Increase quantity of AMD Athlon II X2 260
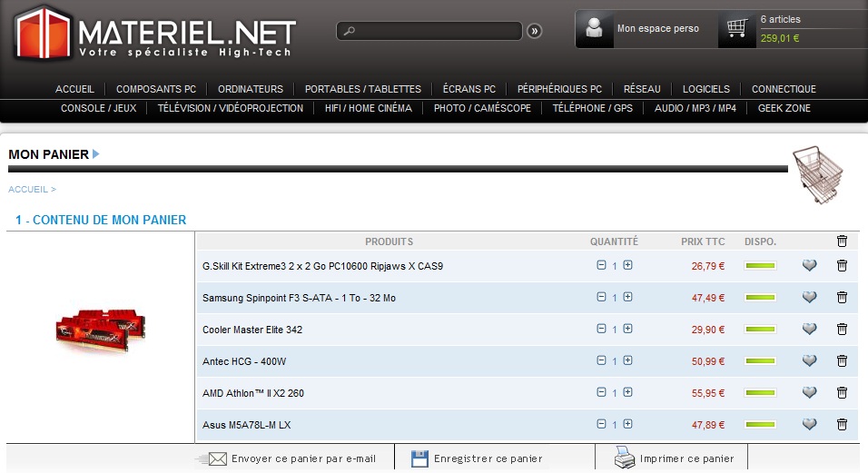 pyautogui.click(x=627, y=392)
